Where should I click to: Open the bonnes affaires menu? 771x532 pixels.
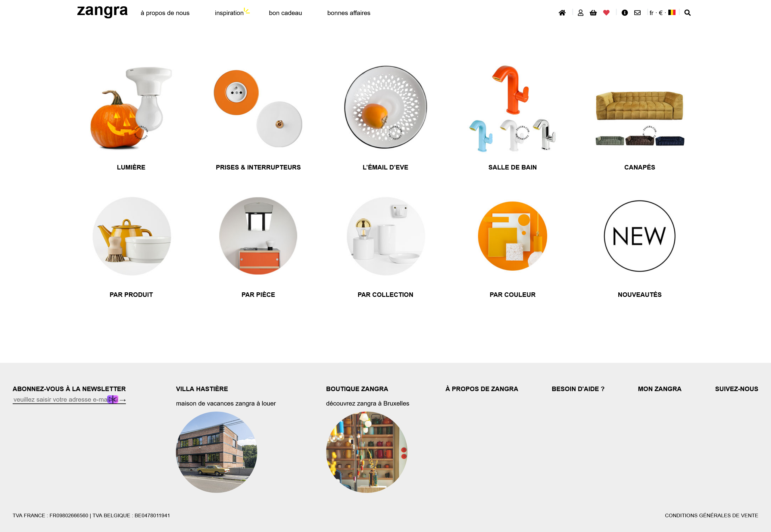pyautogui.click(x=348, y=13)
